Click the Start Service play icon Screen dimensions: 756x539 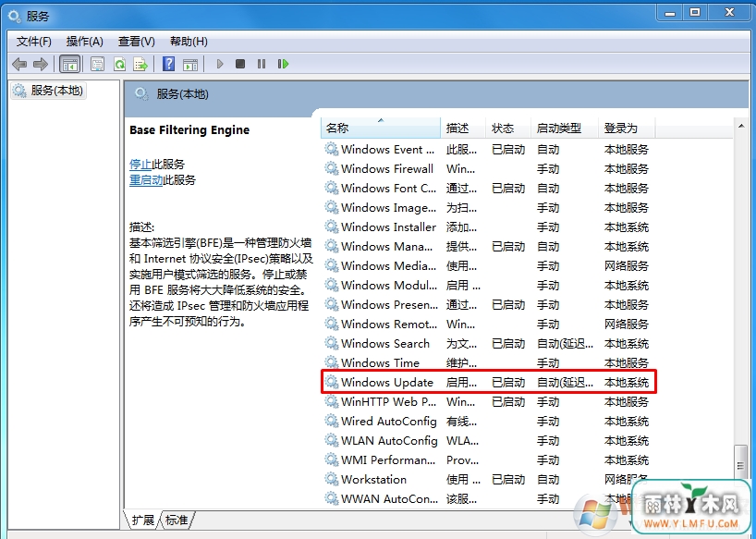220,64
